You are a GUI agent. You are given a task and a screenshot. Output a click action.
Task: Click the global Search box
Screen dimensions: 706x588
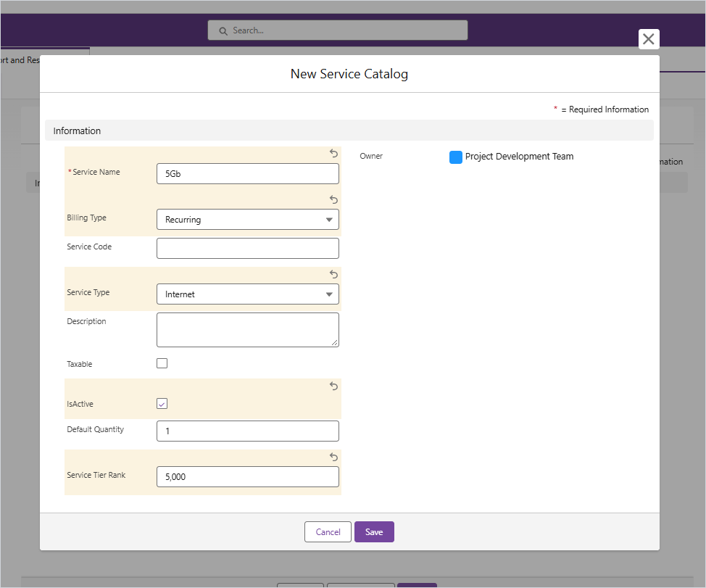tap(338, 30)
